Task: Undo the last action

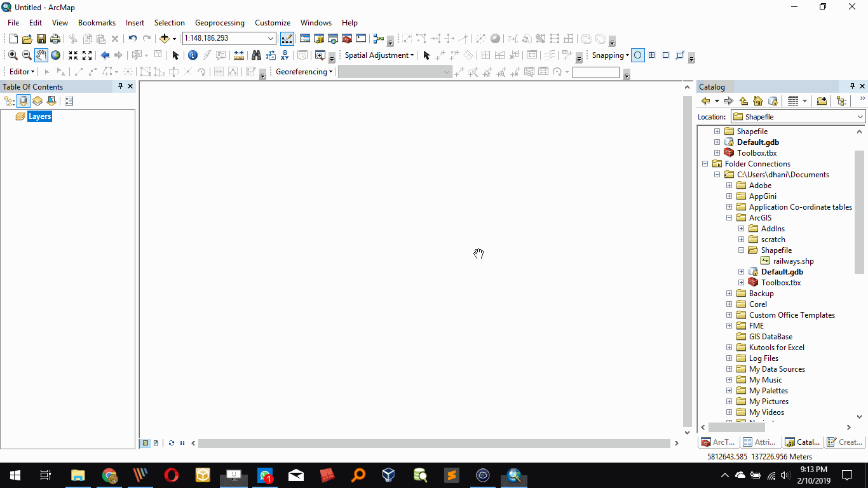Action: click(132, 39)
